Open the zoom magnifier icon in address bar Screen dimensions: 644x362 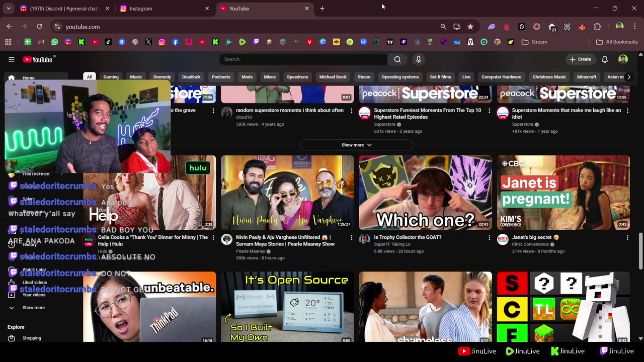[x=443, y=27]
